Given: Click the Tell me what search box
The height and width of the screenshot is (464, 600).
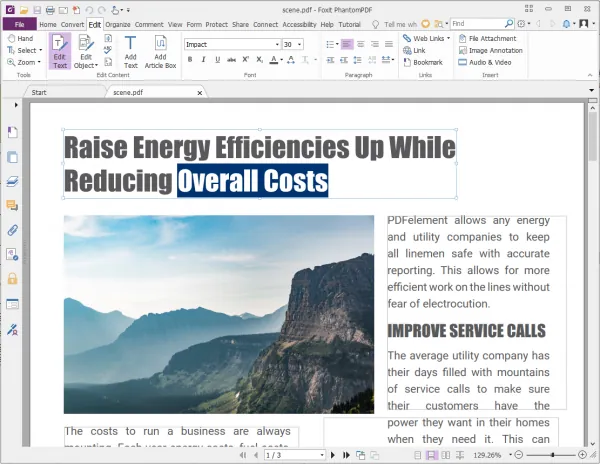Looking at the screenshot, I should tap(400, 24).
